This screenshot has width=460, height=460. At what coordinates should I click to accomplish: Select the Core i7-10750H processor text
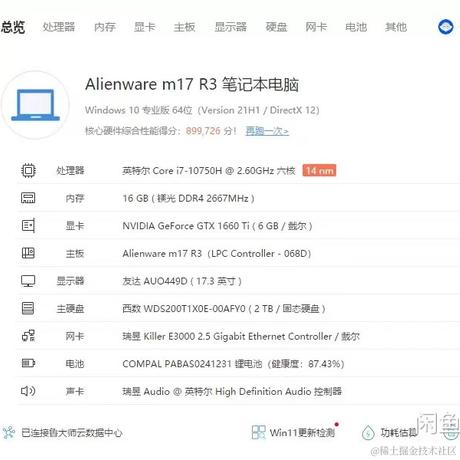click(x=209, y=171)
